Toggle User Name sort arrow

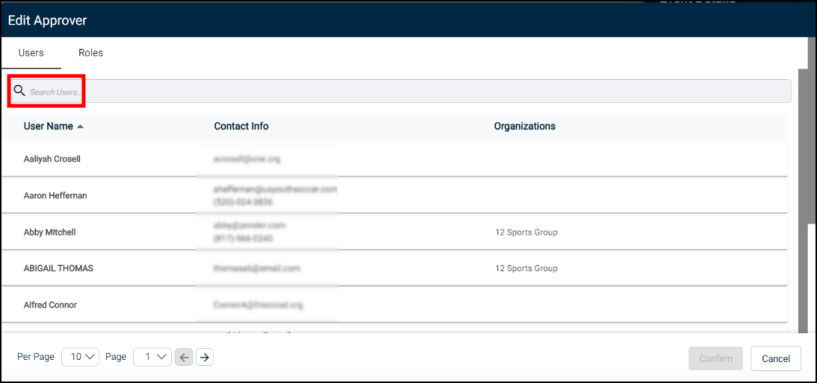pos(80,127)
